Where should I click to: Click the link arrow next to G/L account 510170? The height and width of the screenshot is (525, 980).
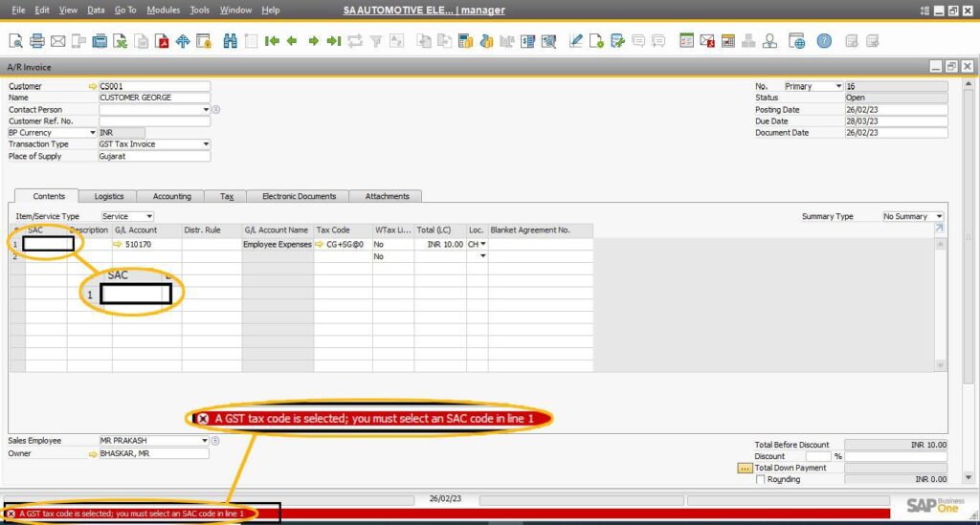click(118, 244)
